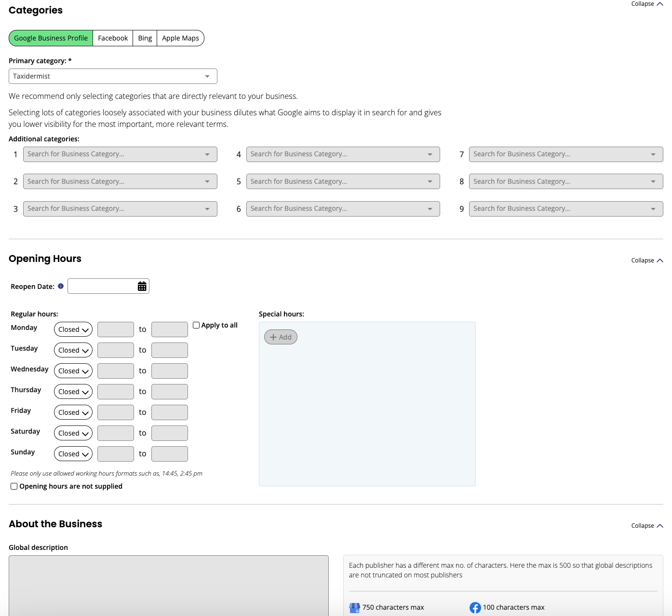This screenshot has height=616, width=672.
Task: Tick the Apply to all checkbox
Action: 196,325
